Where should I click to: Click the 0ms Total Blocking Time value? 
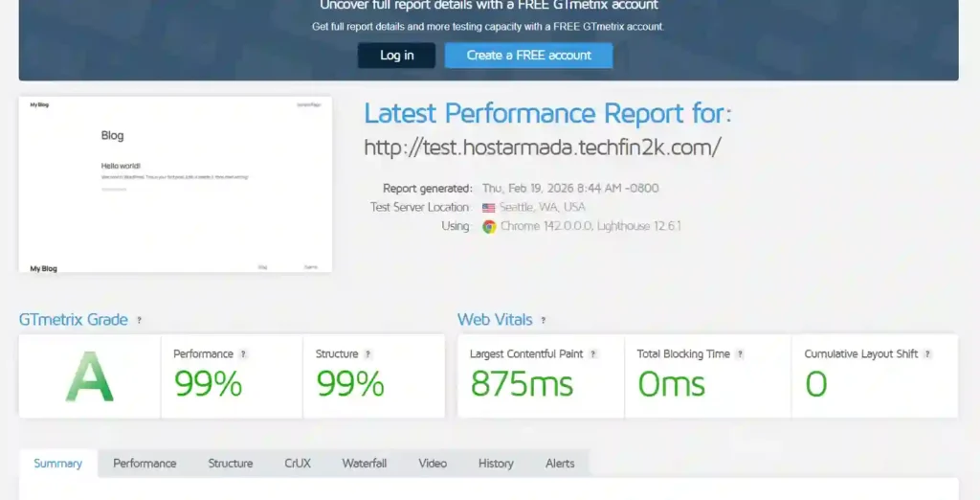pyautogui.click(x=671, y=383)
